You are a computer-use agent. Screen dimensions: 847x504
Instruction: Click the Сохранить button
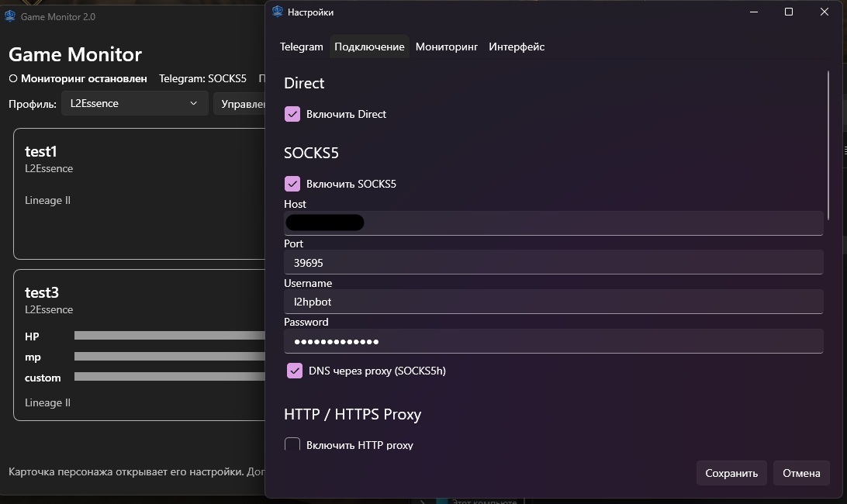tap(731, 473)
